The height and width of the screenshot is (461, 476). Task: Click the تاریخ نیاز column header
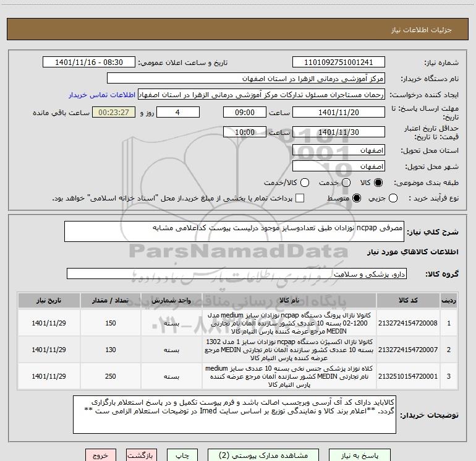pos(49,301)
